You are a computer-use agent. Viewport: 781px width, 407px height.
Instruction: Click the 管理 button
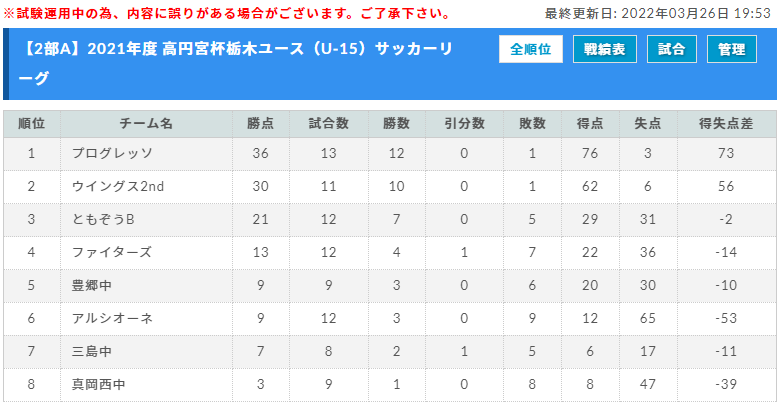coord(732,49)
